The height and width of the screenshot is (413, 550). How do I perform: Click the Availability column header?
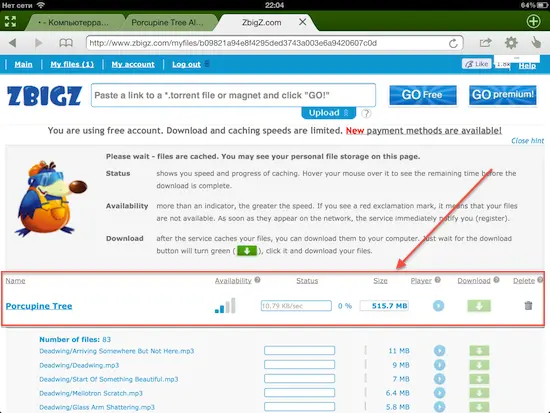click(x=233, y=281)
